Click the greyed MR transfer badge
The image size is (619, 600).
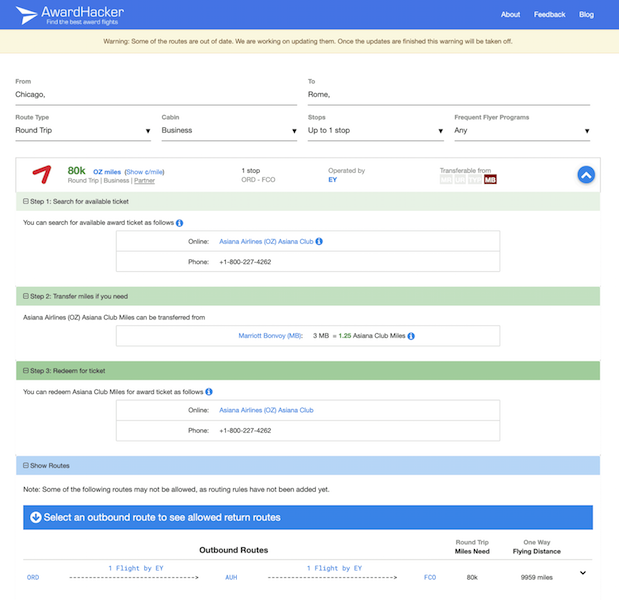point(446,180)
